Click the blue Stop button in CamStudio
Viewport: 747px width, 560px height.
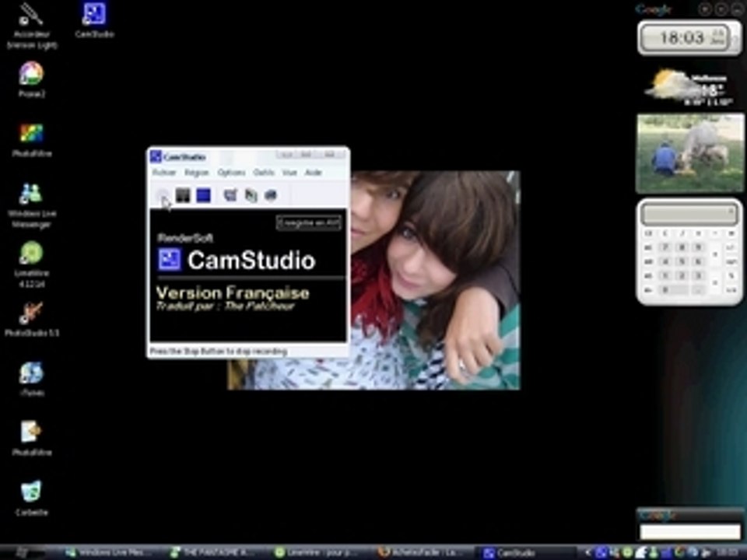point(203,194)
